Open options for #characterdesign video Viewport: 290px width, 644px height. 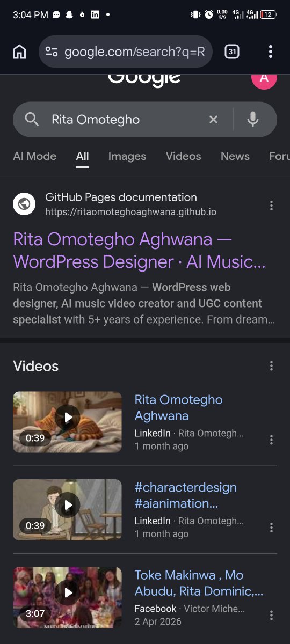(271, 527)
